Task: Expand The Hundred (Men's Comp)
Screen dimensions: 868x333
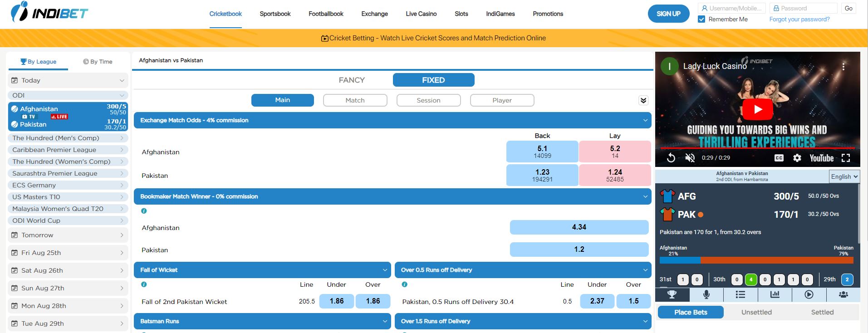Action: tap(68, 138)
